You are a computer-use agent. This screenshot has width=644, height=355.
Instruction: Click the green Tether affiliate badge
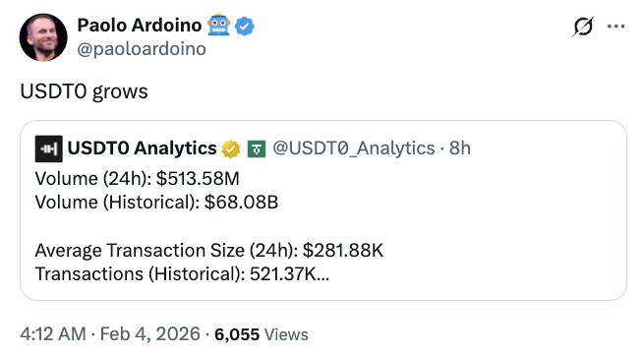[x=257, y=148]
